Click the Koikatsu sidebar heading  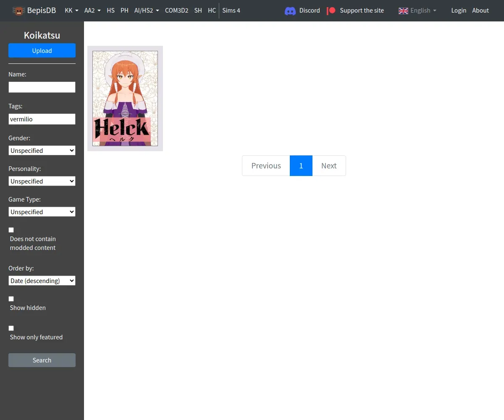click(x=42, y=35)
